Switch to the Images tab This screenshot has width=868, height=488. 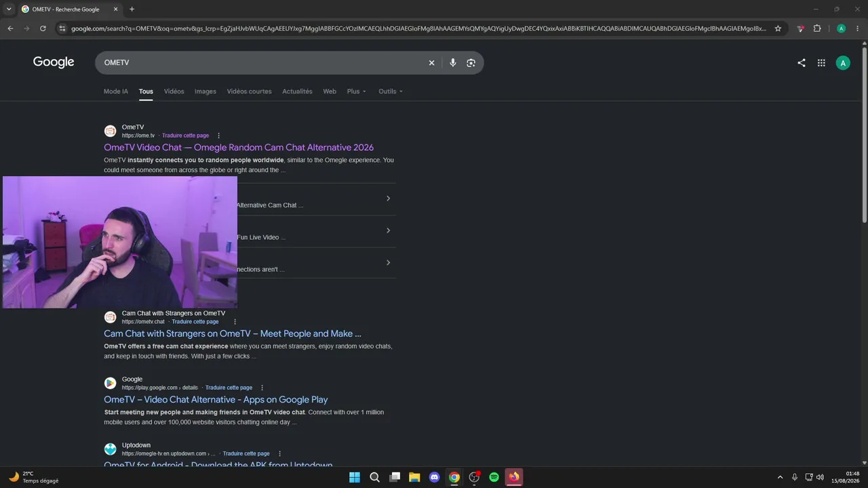[205, 91]
